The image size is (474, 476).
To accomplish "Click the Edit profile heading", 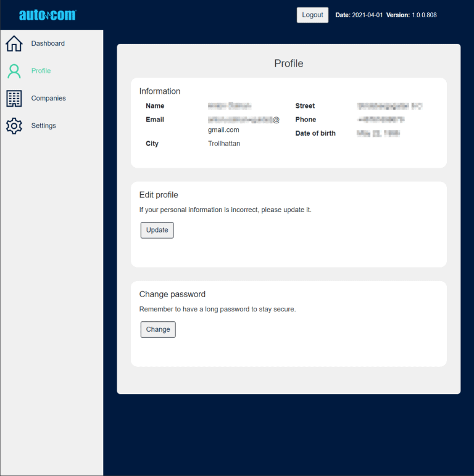I will 159,195.
